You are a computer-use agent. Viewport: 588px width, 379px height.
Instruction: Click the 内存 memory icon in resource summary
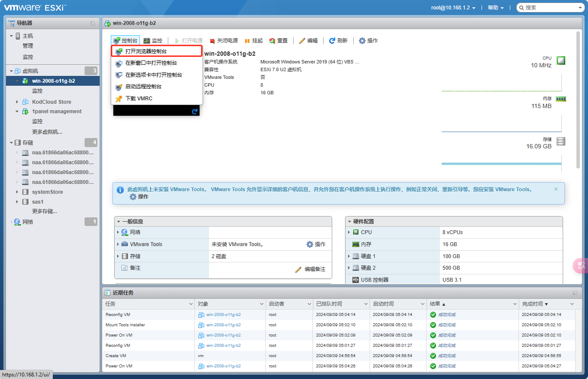(x=561, y=99)
